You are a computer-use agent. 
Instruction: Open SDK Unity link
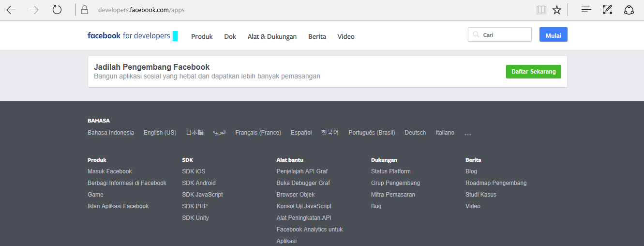pos(195,218)
